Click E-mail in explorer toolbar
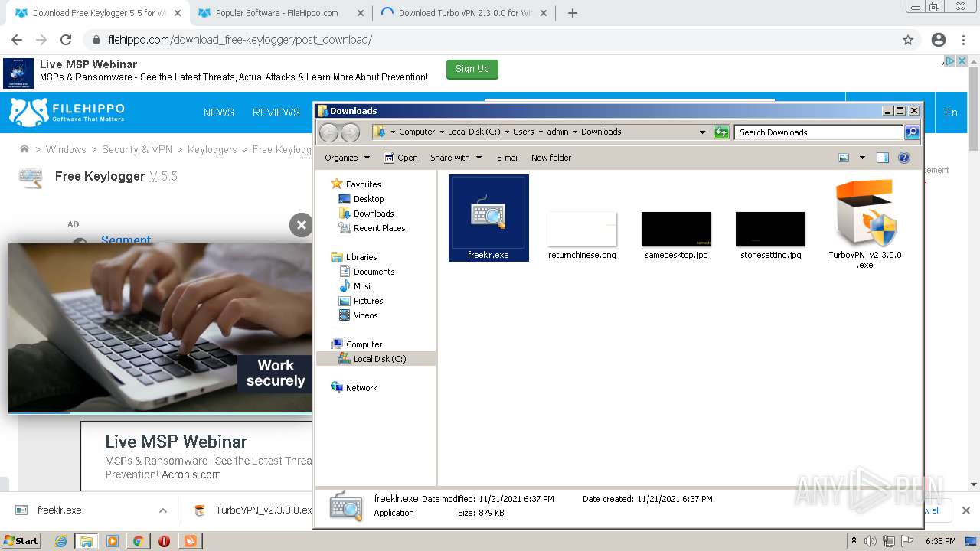The height and width of the screenshot is (551, 980). (x=508, y=158)
